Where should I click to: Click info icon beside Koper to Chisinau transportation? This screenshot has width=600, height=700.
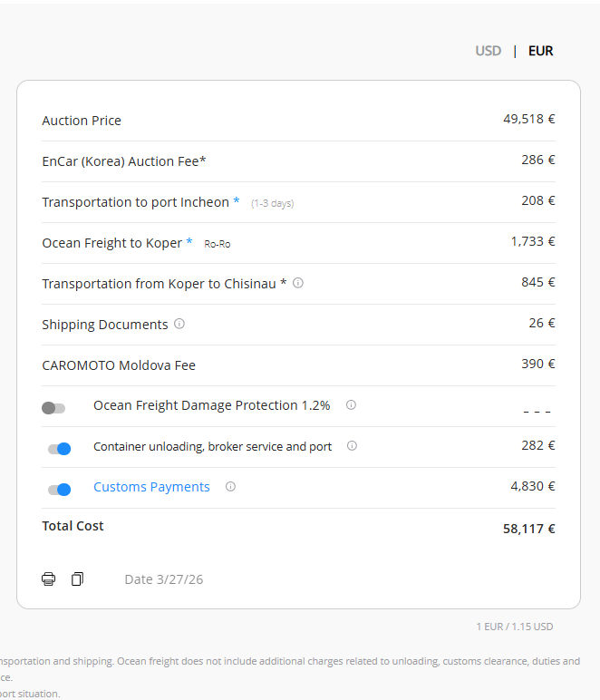coord(298,283)
